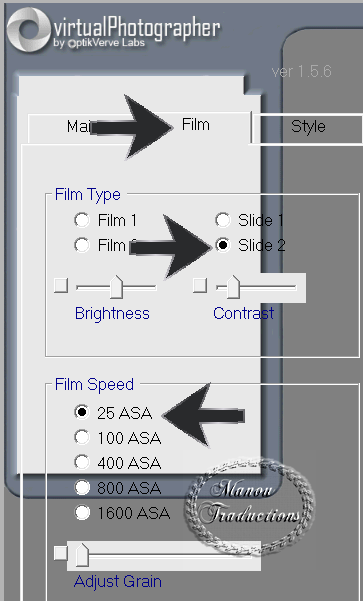Choose the Slide 2 radio option
Viewport: 363px width, 601px height.
[222, 245]
